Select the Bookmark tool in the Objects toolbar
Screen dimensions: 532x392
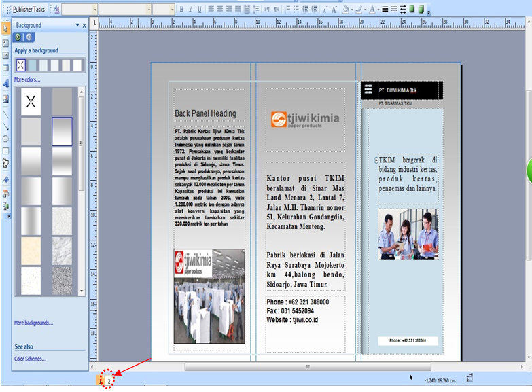5,179
